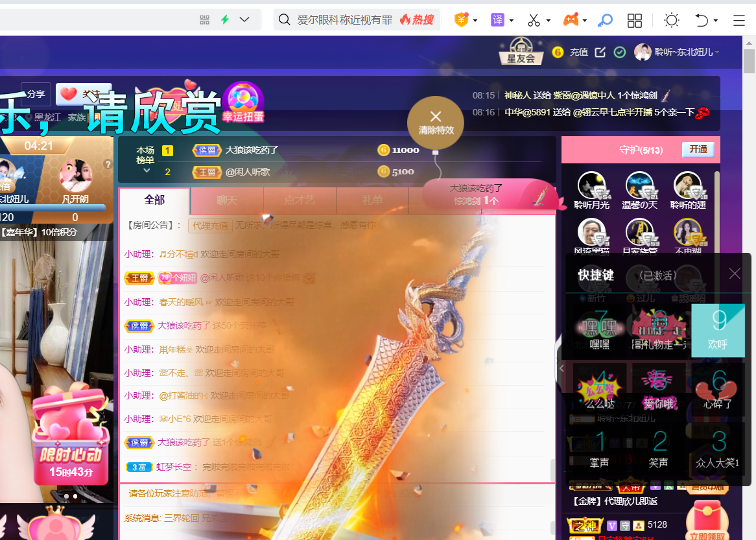Click the 充值 recharge link
The width and height of the screenshot is (756, 540).
pos(578,52)
